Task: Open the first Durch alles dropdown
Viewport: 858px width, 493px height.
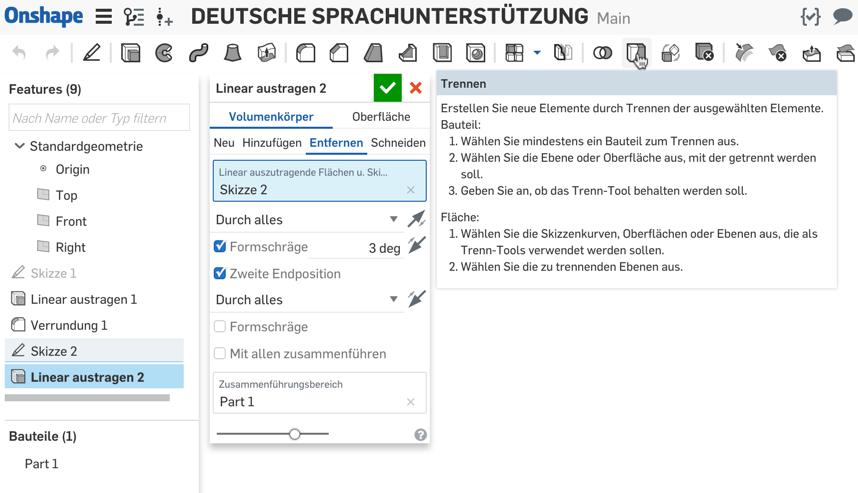Action: (x=307, y=219)
